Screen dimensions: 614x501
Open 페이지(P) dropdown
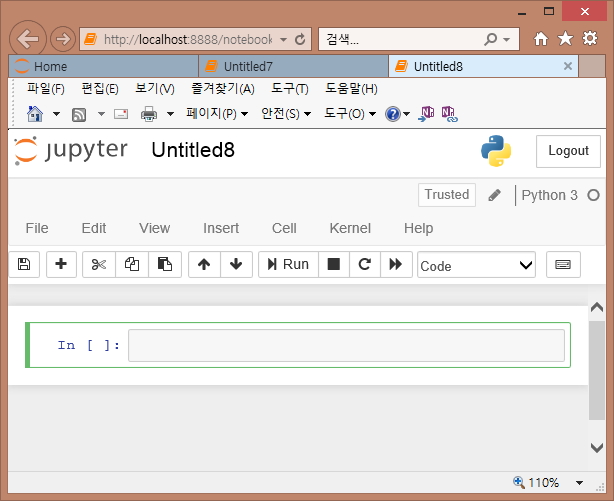[x=217, y=114]
